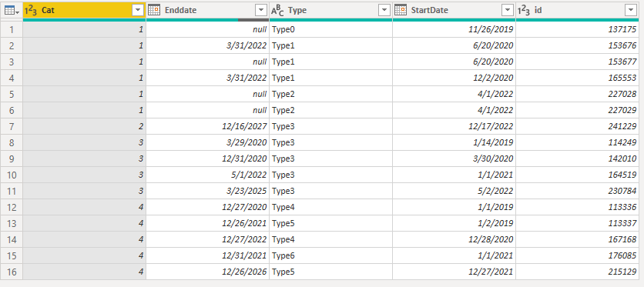Click StartDate cell 1/14/2019

coord(454,142)
